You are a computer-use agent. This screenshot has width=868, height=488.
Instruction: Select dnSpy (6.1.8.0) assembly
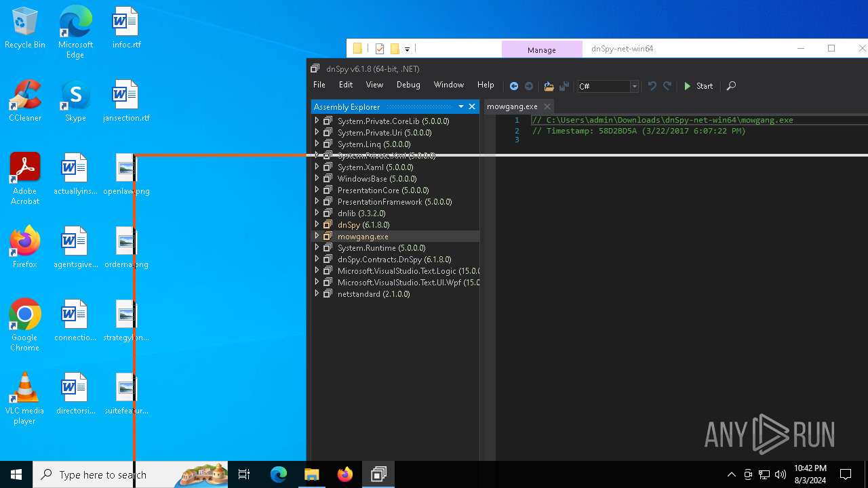coord(363,225)
